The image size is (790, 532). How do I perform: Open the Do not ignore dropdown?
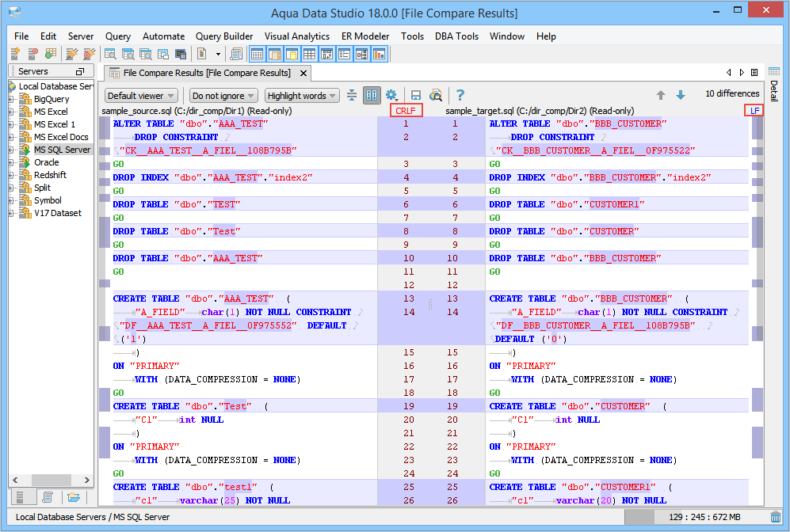224,96
